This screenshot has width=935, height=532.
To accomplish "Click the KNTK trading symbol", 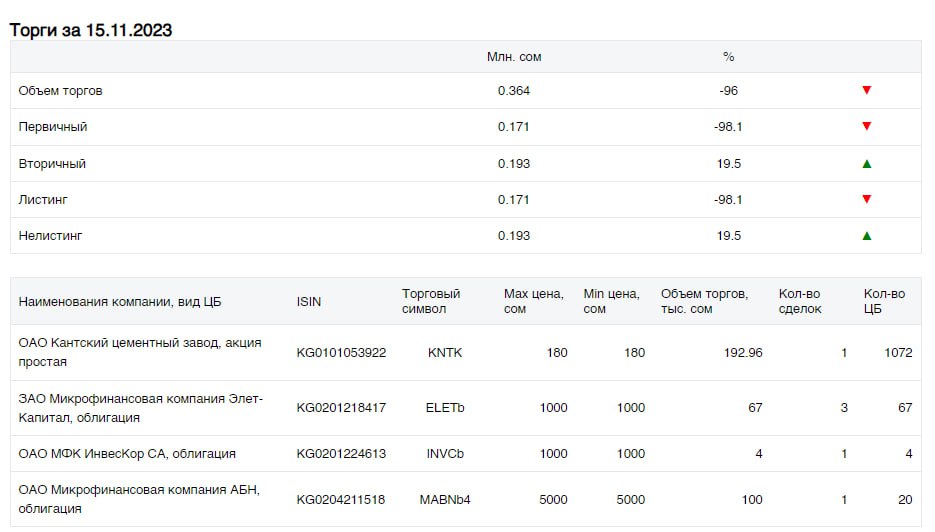I will pos(445,352).
